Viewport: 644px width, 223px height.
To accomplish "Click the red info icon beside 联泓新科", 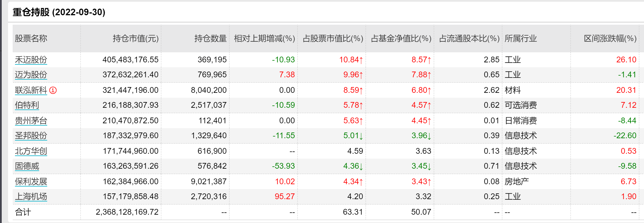I will pyautogui.click(x=53, y=90).
